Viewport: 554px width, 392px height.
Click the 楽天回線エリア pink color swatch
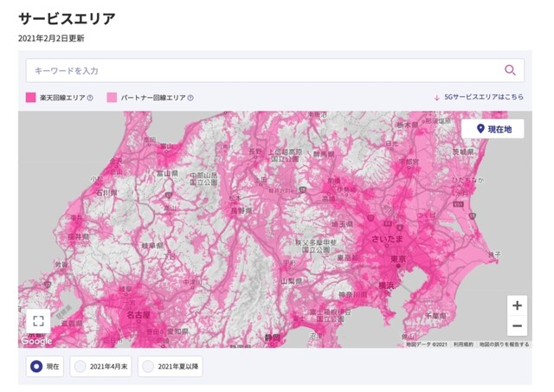point(31,98)
